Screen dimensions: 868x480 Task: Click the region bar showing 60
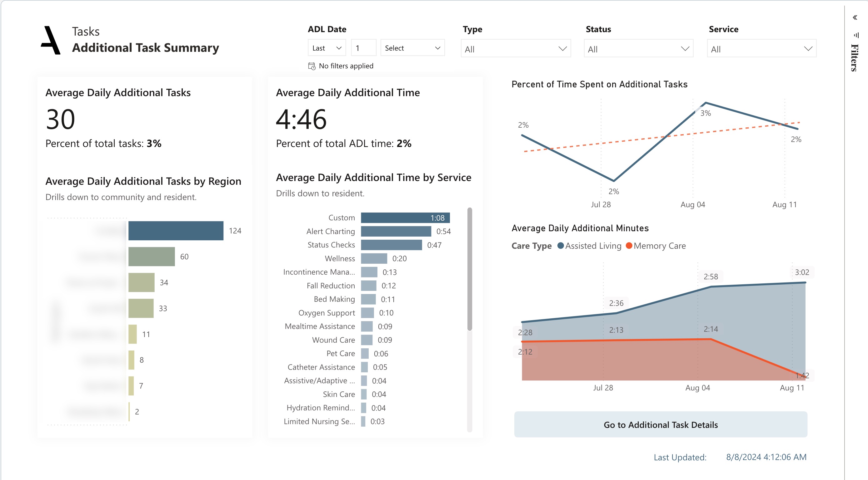[x=151, y=257]
